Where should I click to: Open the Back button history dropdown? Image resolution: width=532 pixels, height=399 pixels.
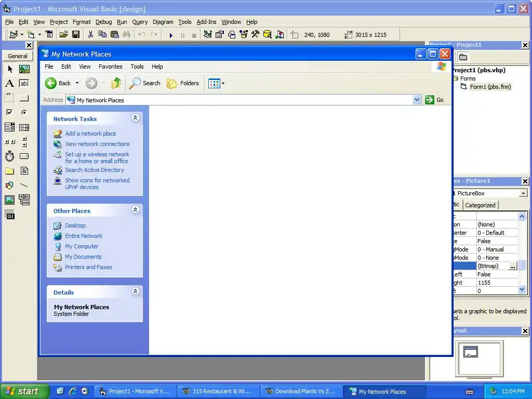77,83
